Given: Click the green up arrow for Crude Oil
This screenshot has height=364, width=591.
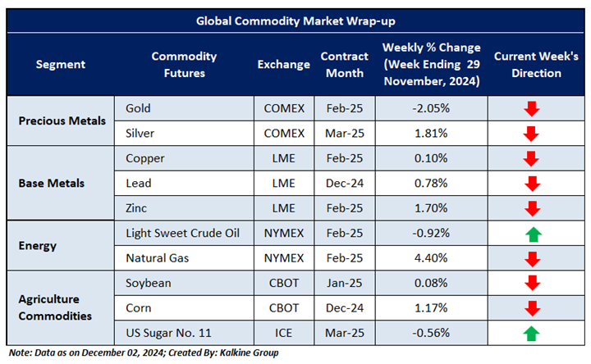Looking at the screenshot, I should click(x=530, y=233).
